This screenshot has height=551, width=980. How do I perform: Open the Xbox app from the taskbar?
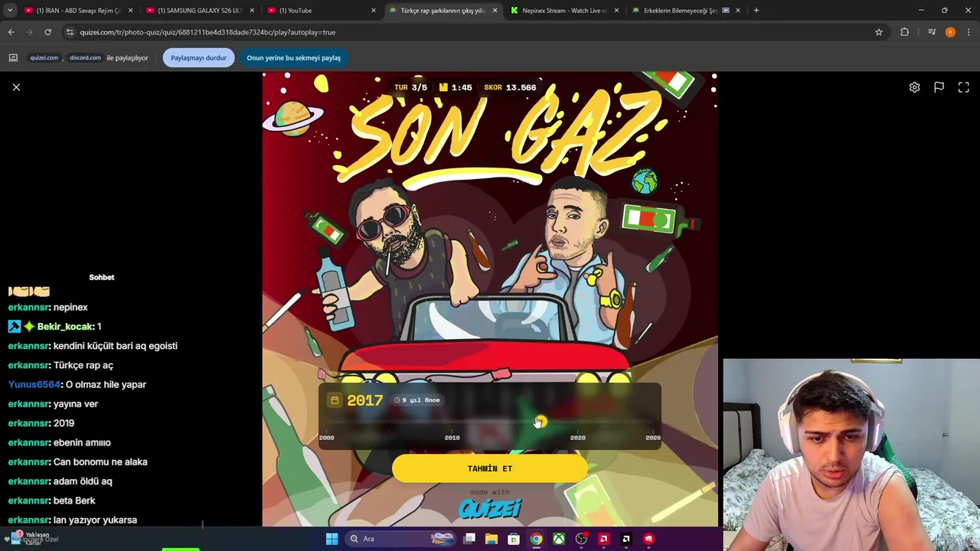pyautogui.click(x=559, y=539)
